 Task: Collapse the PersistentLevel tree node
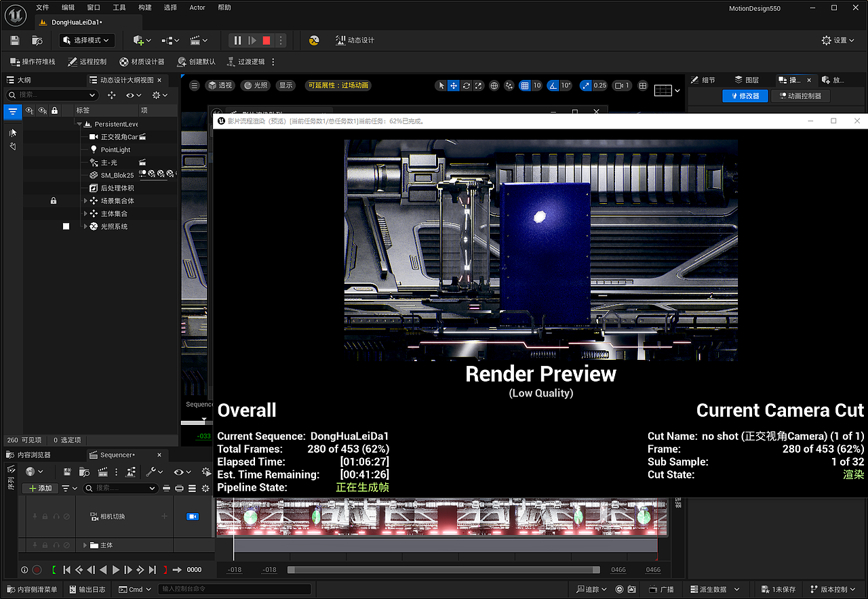(79, 125)
